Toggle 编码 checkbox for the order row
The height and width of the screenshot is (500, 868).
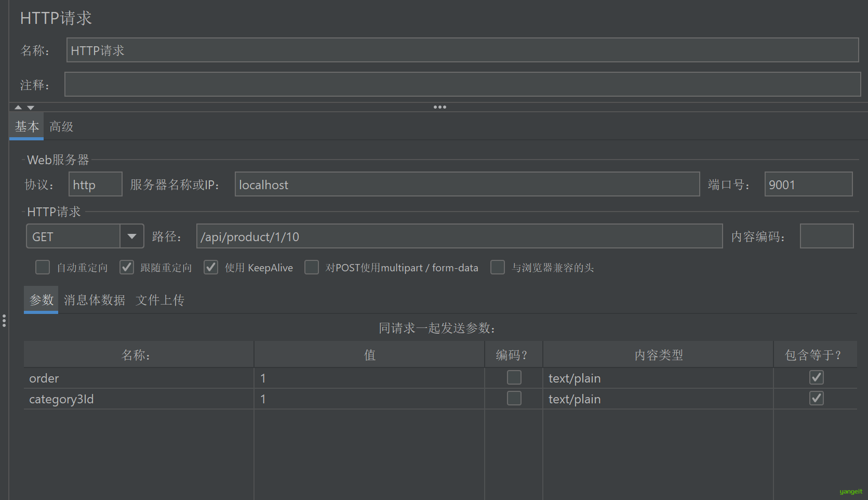pyautogui.click(x=514, y=377)
